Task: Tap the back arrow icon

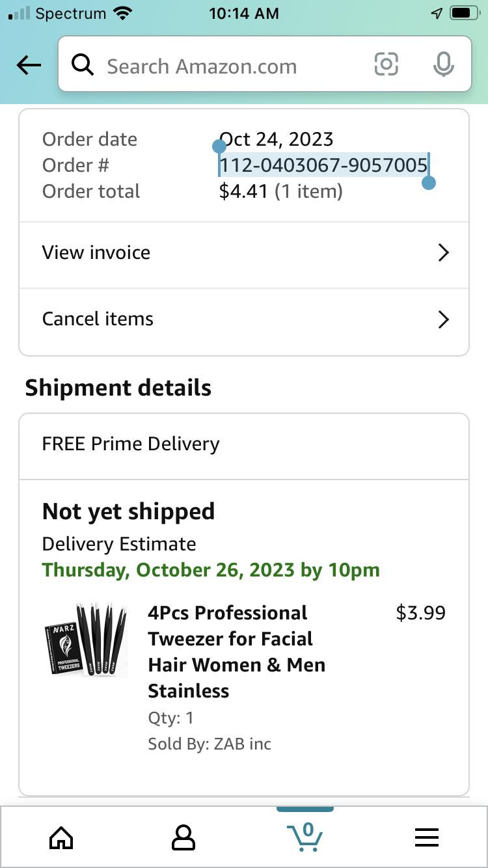Action: tap(29, 65)
